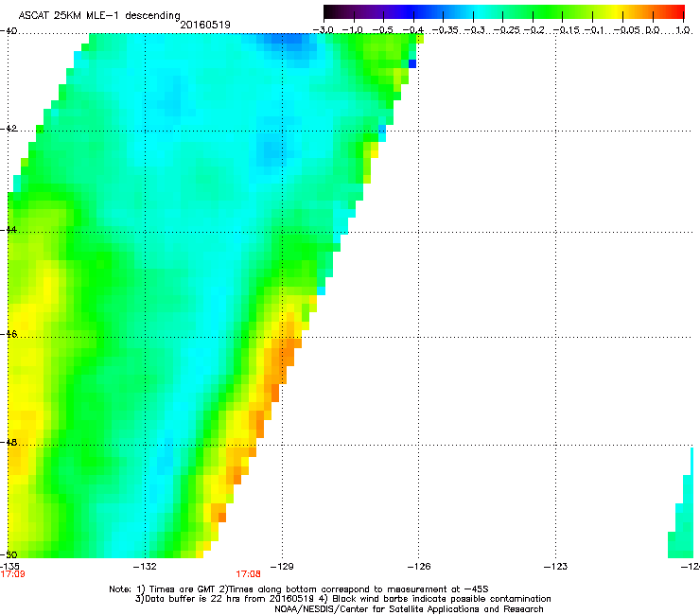Image resolution: width=700 pixels, height=615 pixels.
Task: Click the -50 latitude axis label
Action: [9, 554]
